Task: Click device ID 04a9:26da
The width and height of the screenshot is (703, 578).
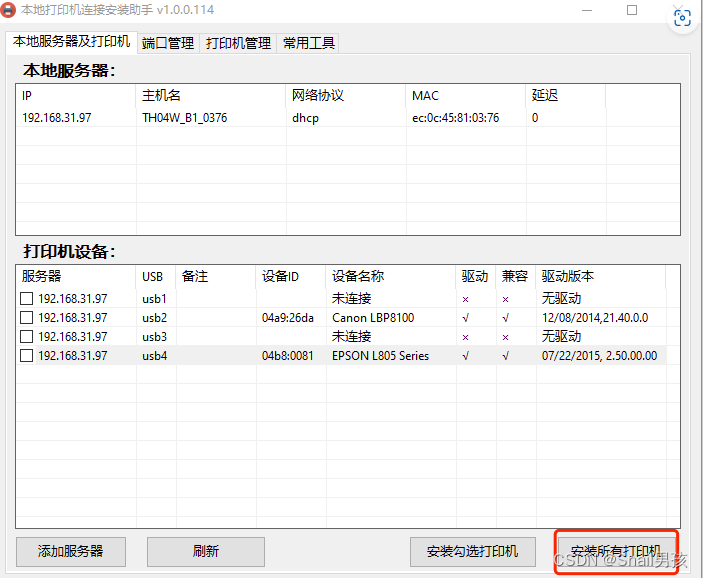Action: point(288,318)
